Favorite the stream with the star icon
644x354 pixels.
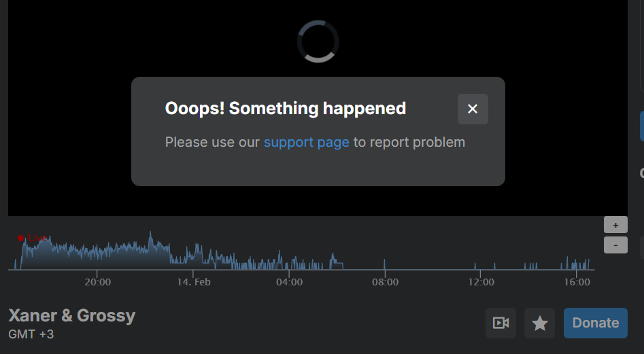pos(540,323)
